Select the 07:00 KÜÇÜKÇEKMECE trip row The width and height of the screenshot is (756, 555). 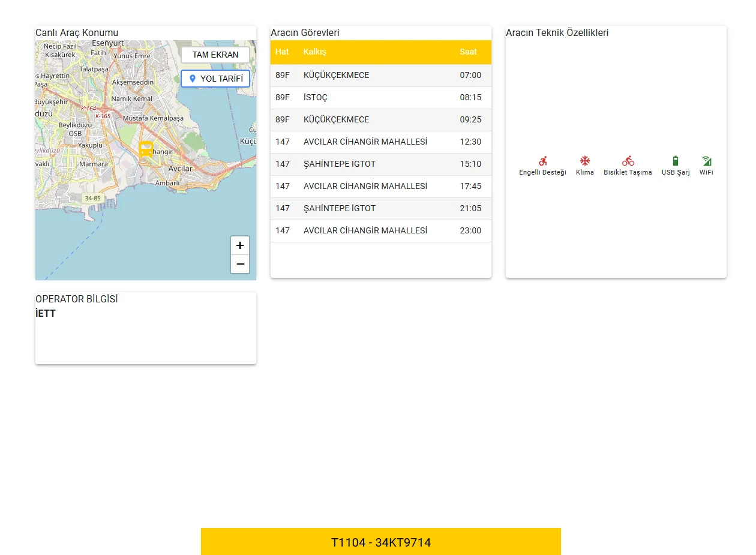[x=380, y=76]
